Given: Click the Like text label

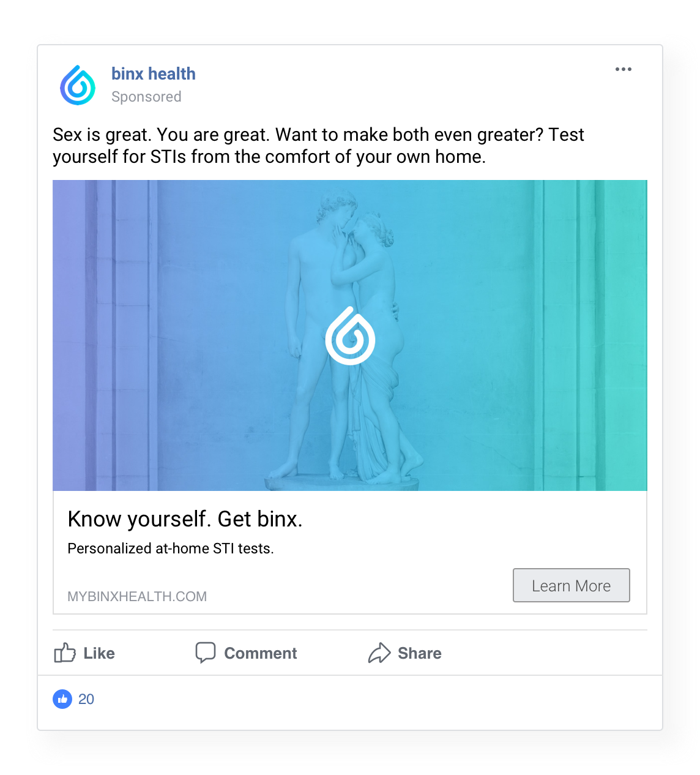Looking at the screenshot, I should [x=99, y=653].
